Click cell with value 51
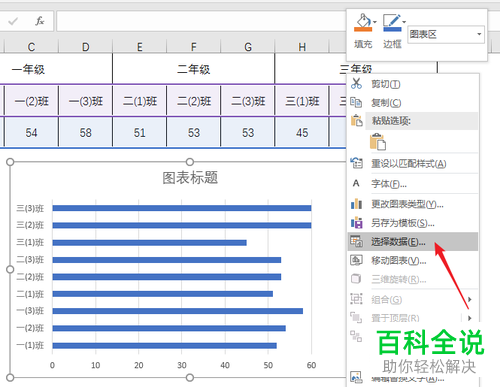Viewport: 500px width, 387px height. 140,133
